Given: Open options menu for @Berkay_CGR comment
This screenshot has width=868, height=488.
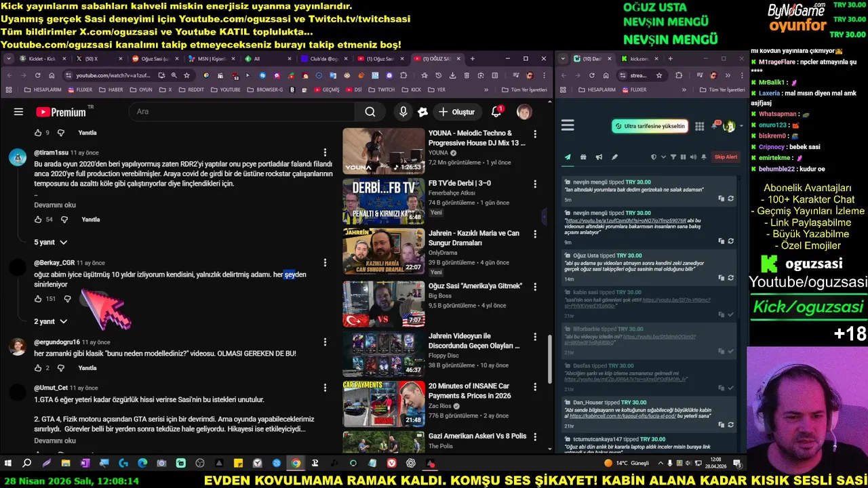Looking at the screenshot, I should tap(325, 263).
